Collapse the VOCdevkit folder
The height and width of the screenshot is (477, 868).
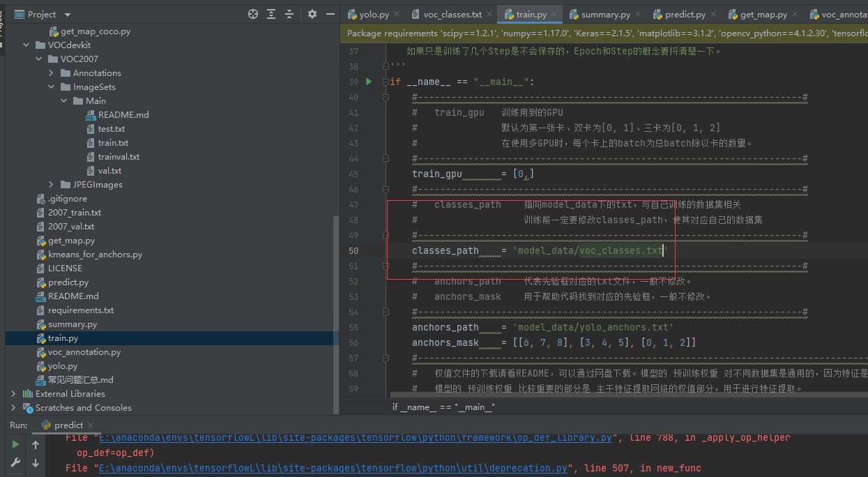(27, 45)
